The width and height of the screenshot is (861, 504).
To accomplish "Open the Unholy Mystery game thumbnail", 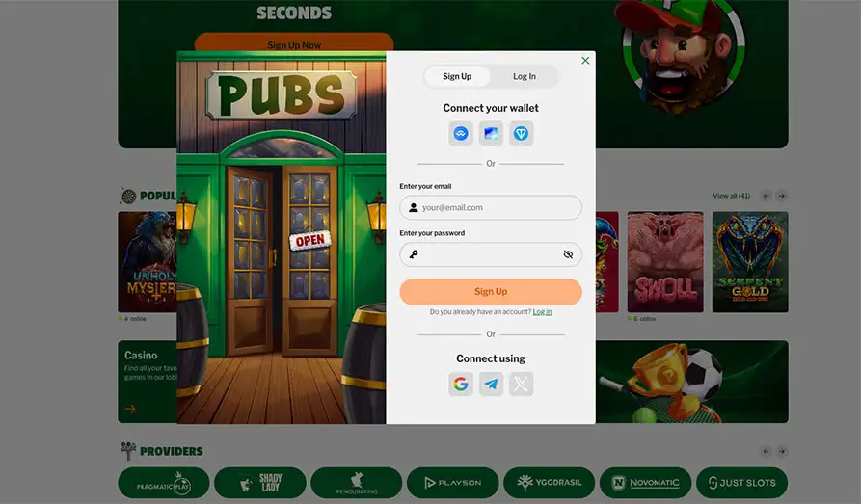I will pyautogui.click(x=148, y=262).
